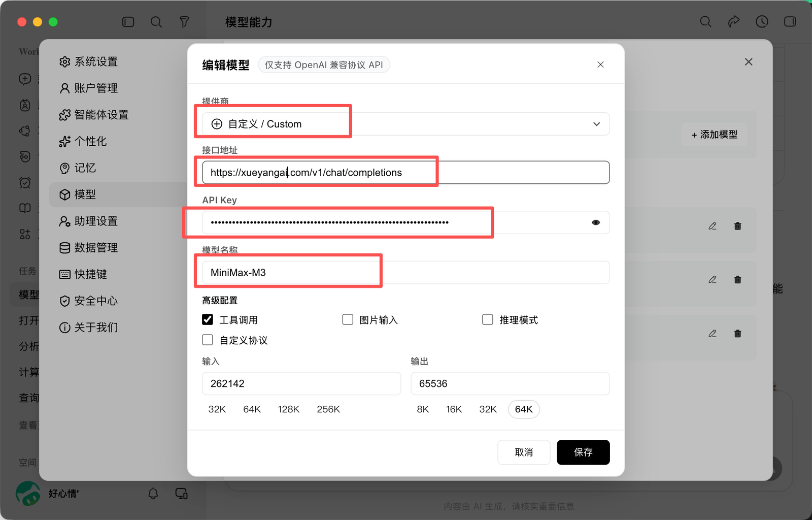This screenshot has width=812, height=520.
Task: Enable the 推理模式 checkbox
Action: click(488, 319)
